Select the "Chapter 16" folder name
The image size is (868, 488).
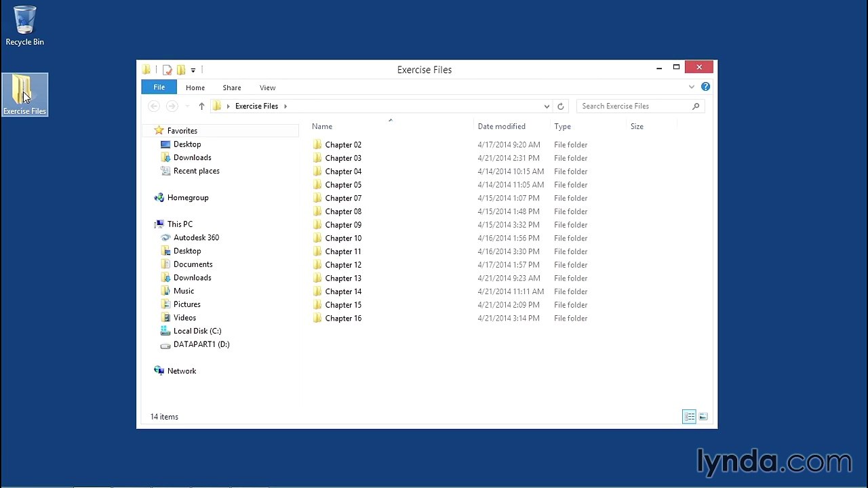click(343, 319)
